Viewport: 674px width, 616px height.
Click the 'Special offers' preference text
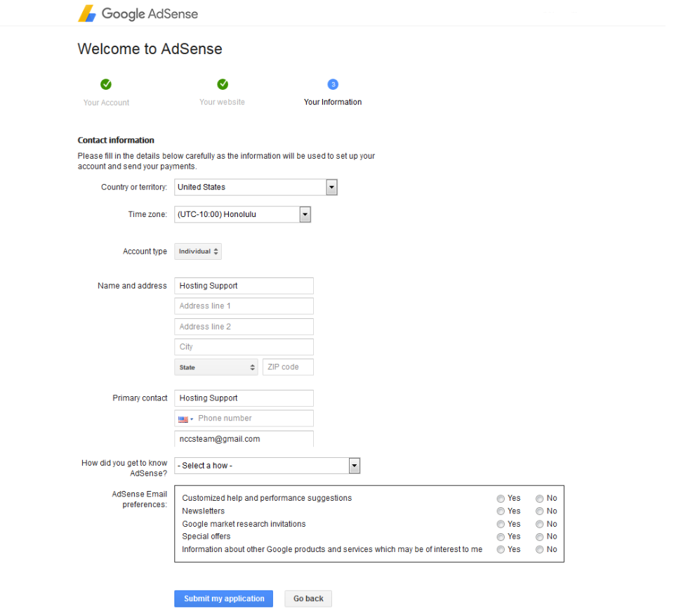pyautogui.click(x=206, y=537)
